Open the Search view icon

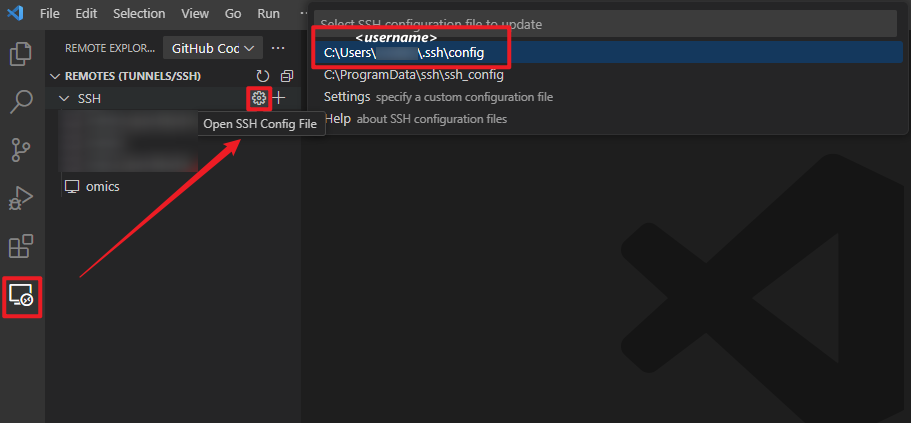point(21,102)
